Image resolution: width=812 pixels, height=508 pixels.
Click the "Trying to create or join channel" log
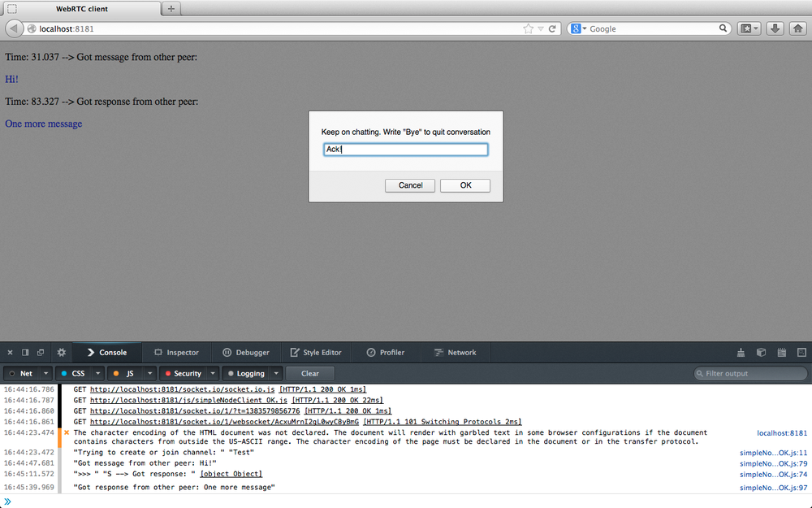[164, 452]
